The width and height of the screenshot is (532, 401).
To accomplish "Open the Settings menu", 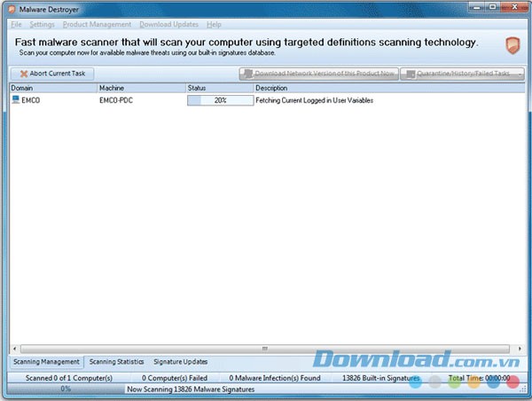I will click(42, 25).
